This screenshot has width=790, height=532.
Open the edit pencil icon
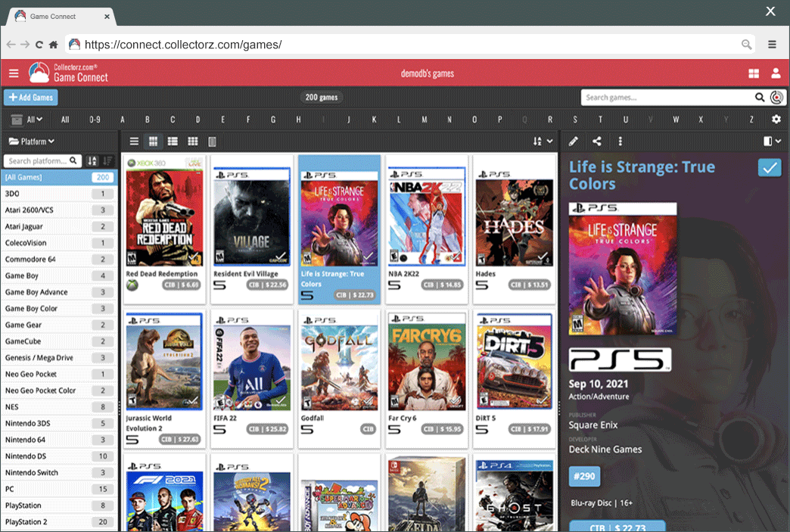(x=573, y=142)
